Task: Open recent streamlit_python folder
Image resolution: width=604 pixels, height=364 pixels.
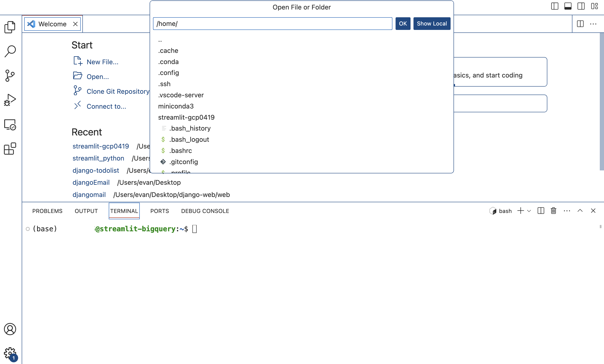Action: click(x=98, y=158)
